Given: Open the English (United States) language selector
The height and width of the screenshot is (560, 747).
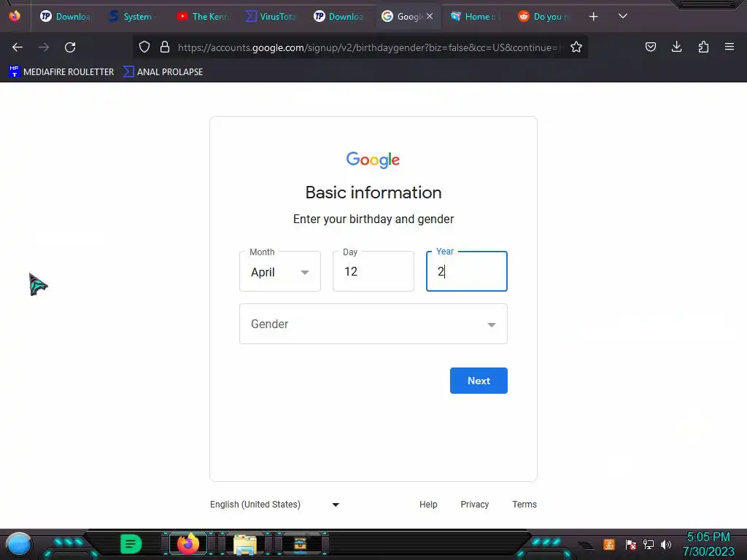Looking at the screenshot, I should (x=275, y=505).
